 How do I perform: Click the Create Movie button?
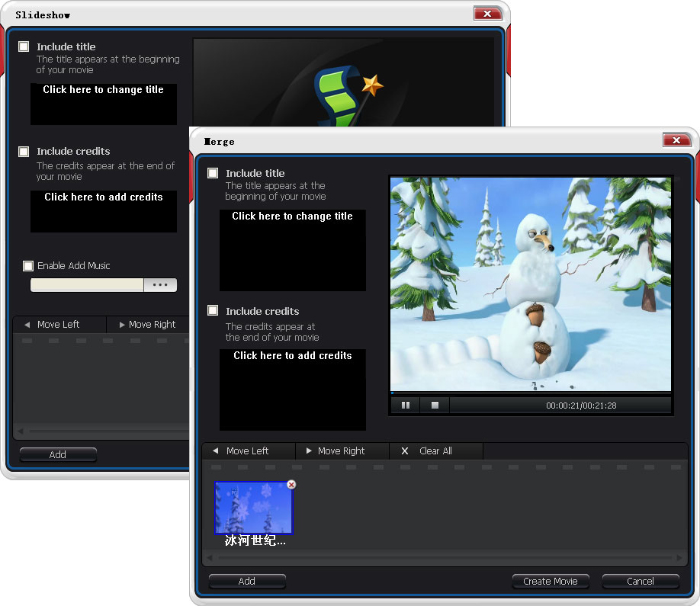coord(551,581)
